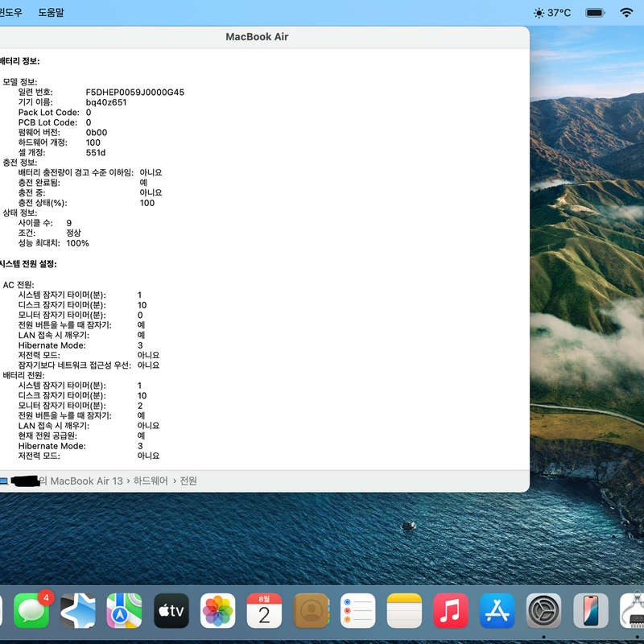The height and width of the screenshot is (644, 644).
Task: Select device name bq40z651
Action: point(106,102)
